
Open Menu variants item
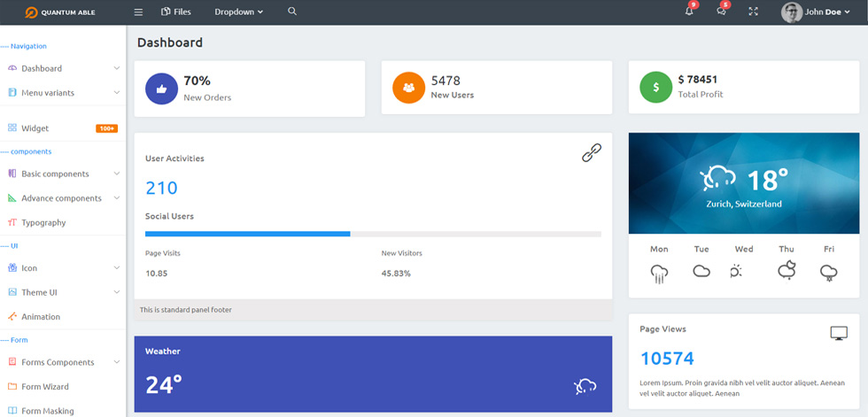tap(63, 93)
